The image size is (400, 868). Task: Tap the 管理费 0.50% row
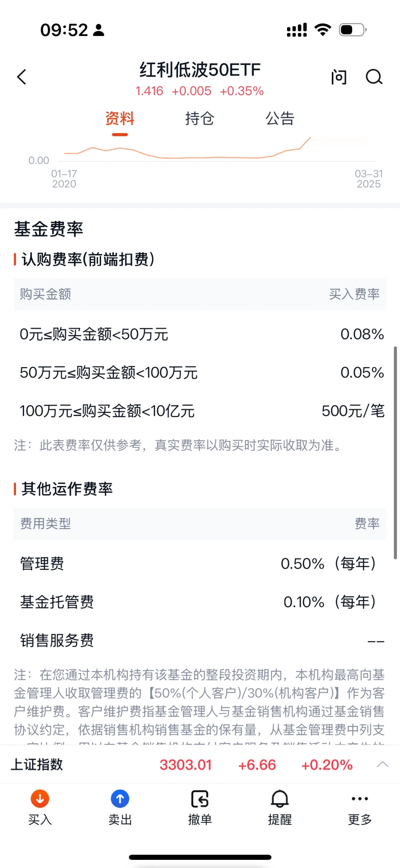pos(200,564)
